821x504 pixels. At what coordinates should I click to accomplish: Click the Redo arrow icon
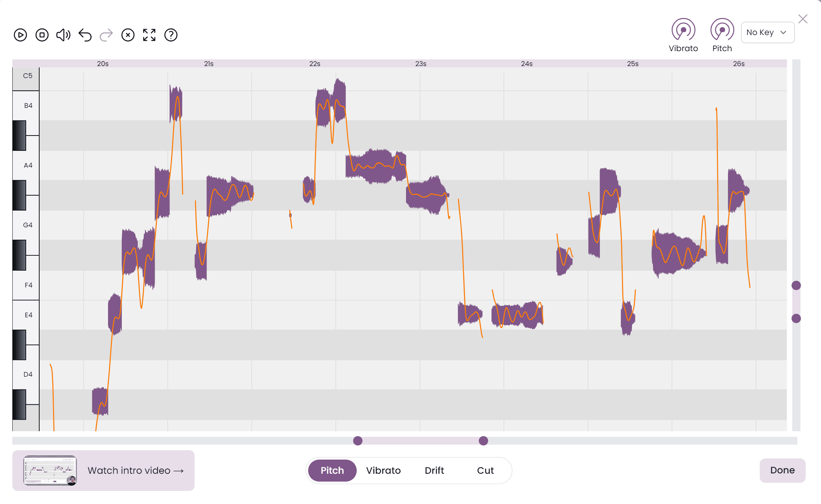click(106, 35)
